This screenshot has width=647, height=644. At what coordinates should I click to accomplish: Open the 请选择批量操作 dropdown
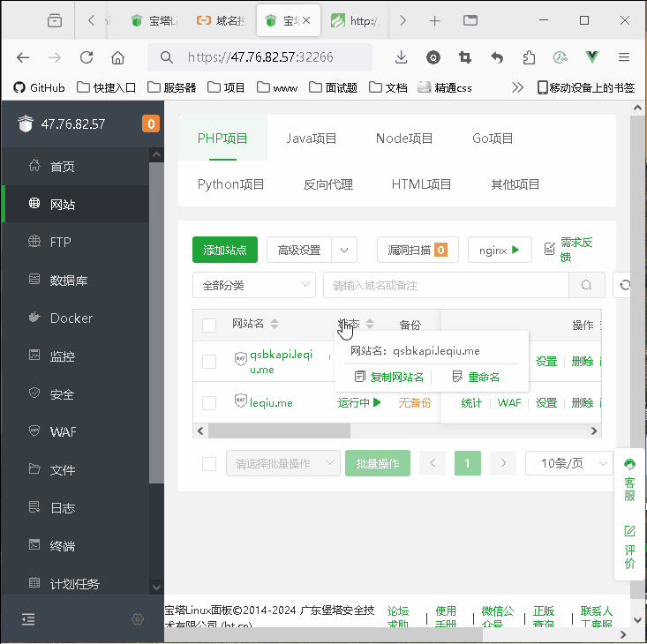pos(283,463)
